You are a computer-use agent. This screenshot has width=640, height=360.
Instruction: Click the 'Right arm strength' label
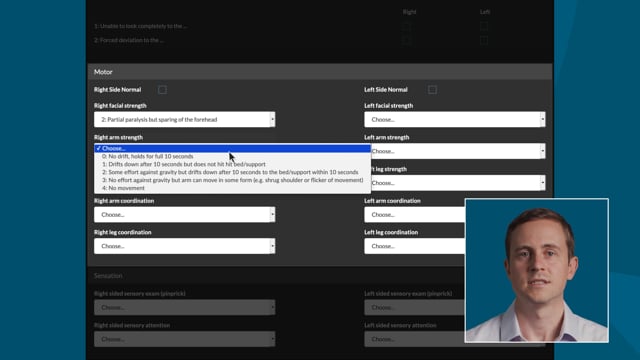pos(118,137)
